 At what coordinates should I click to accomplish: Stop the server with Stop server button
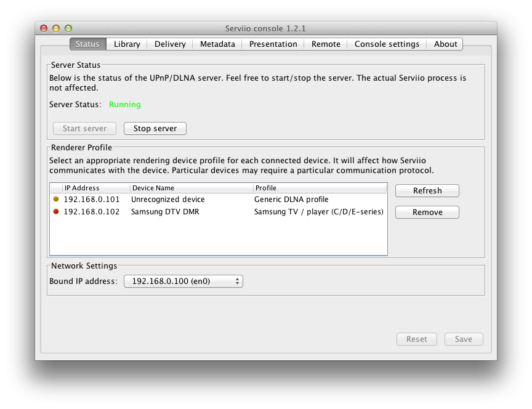click(155, 128)
